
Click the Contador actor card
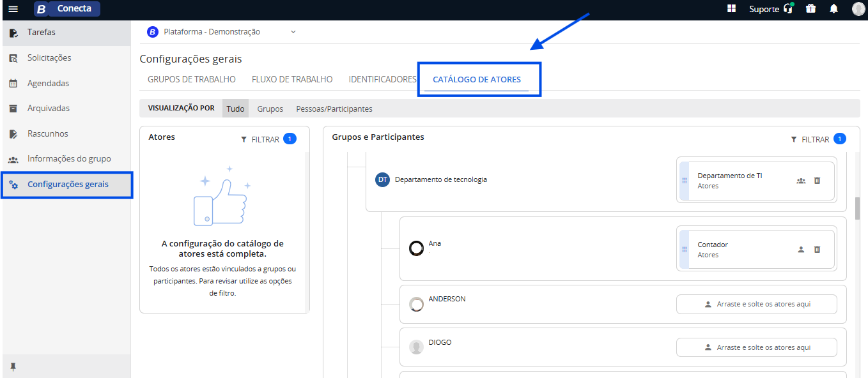pos(757,250)
